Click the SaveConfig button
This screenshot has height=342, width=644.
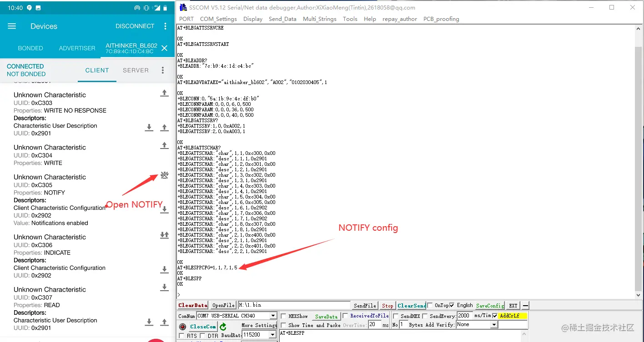click(x=490, y=306)
